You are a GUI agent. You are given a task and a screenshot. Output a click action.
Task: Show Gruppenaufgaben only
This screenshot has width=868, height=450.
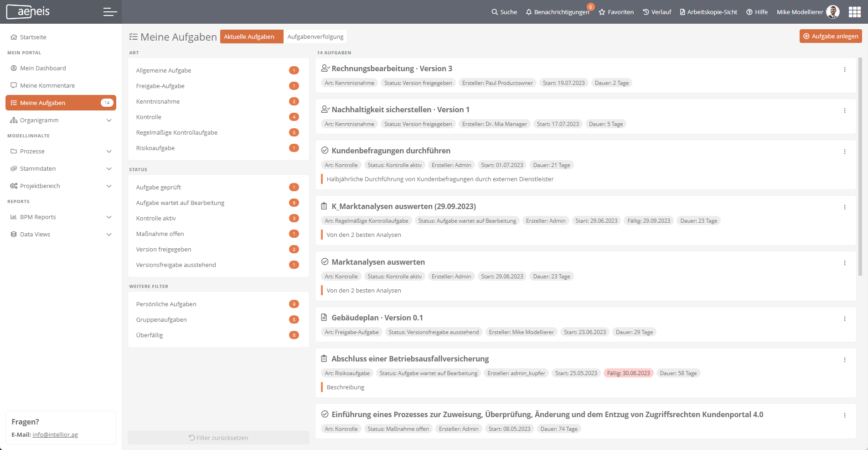tap(218, 319)
